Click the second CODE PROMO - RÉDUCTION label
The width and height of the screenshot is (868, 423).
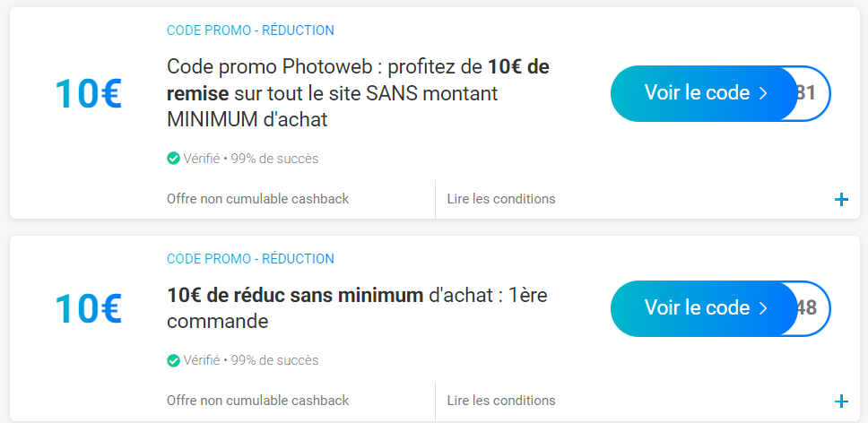pyautogui.click(x=250, y=259)
